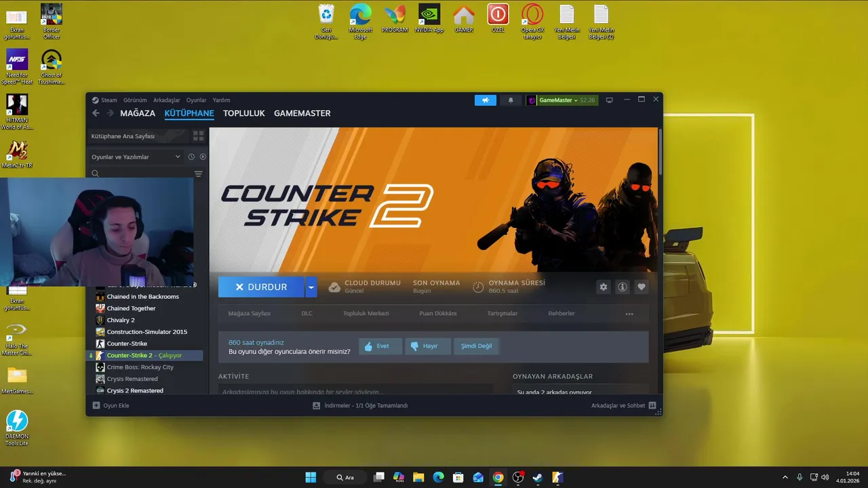The height and width of the screenshot is (488, 868).
Task: Open Task View in taskbar
Action: [379, 477]
